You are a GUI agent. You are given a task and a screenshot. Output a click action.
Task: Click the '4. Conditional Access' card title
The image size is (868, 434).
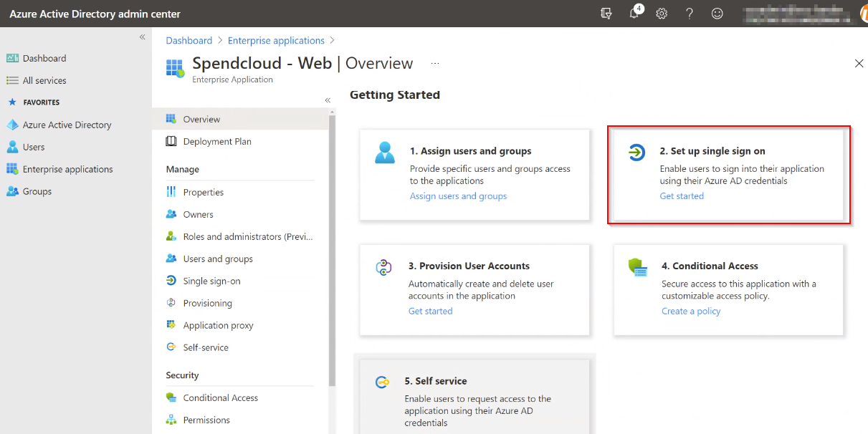(x=710, y=266)
